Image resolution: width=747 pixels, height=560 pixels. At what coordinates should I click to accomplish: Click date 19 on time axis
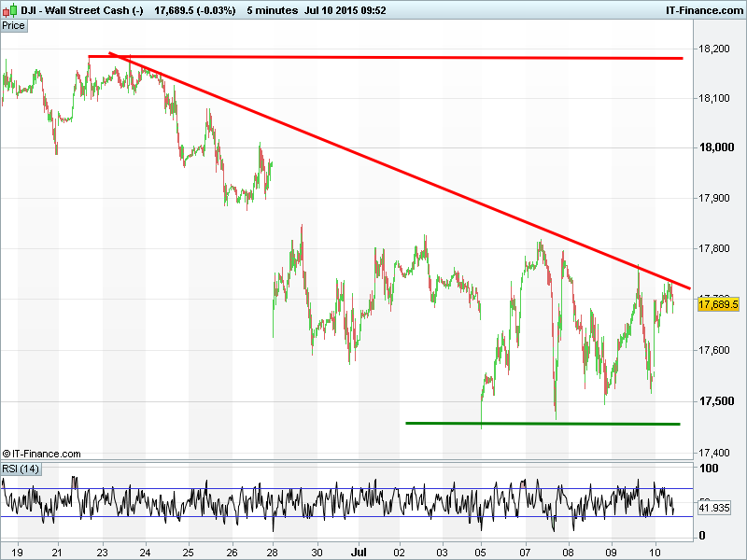pyautogui.click(x=17, y=553)
